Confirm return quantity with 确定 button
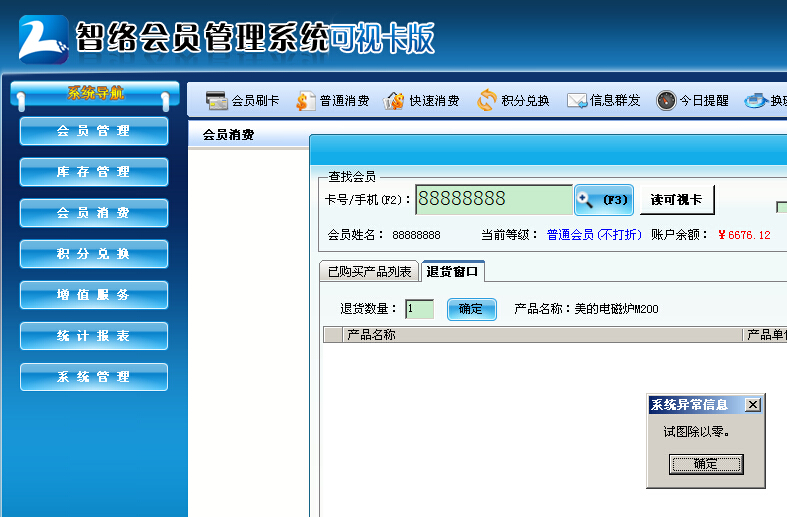The height and width of the screenshot is (517, 787). pos(471,309)
